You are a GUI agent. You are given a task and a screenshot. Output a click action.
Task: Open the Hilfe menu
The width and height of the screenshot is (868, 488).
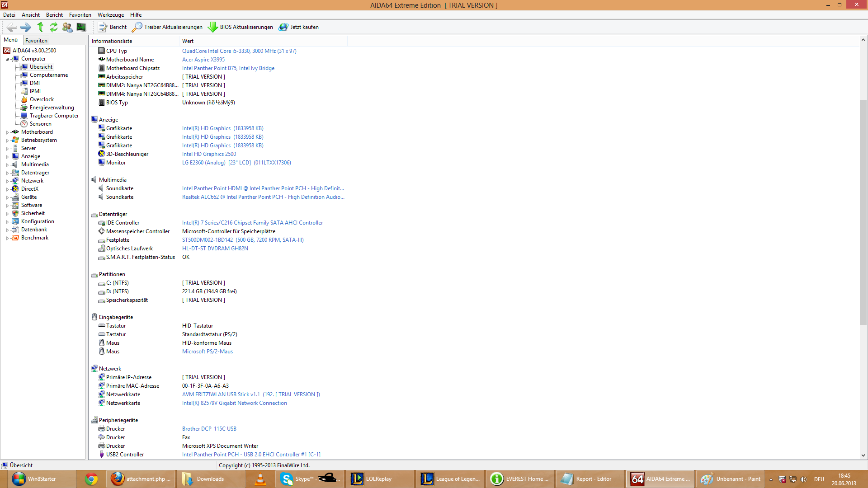coord(136,15)
